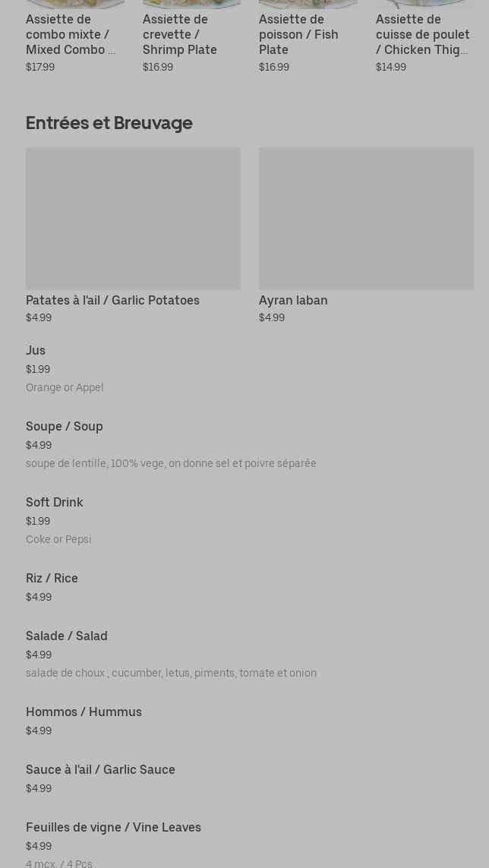
Task: Choose the Soft Drink item
Action: pos(55,502)
